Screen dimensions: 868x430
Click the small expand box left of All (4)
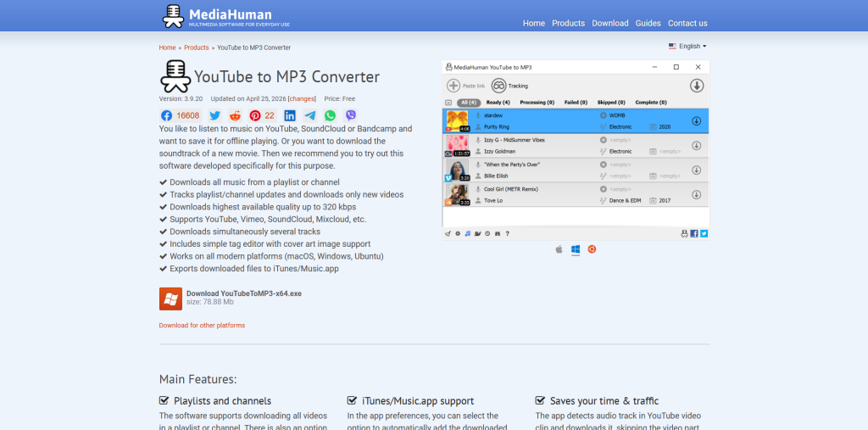point(448,103)
